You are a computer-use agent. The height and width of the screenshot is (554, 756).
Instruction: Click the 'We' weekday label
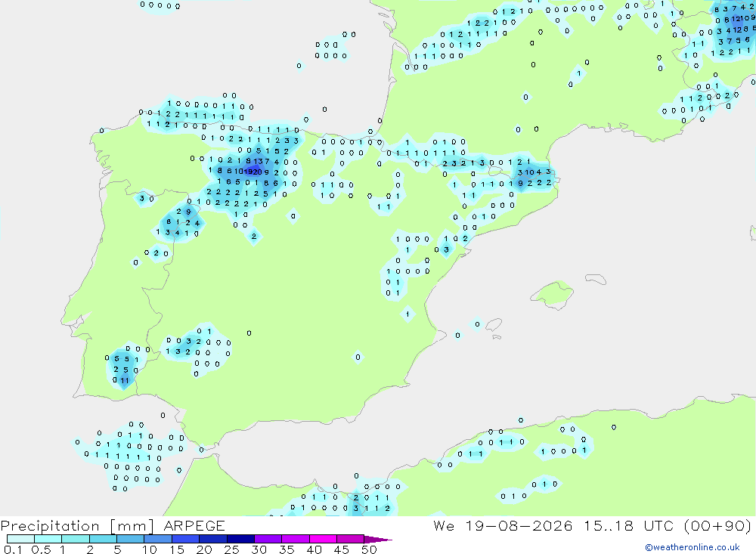(x=444, y=525)
